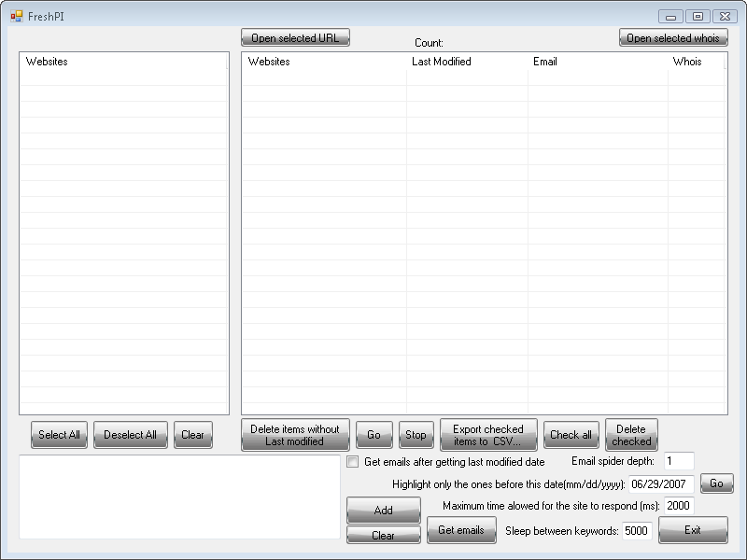Image resolution: width=747 pixels, height=560 pixels.
Task: Click the Email column header
Action: 598,62
